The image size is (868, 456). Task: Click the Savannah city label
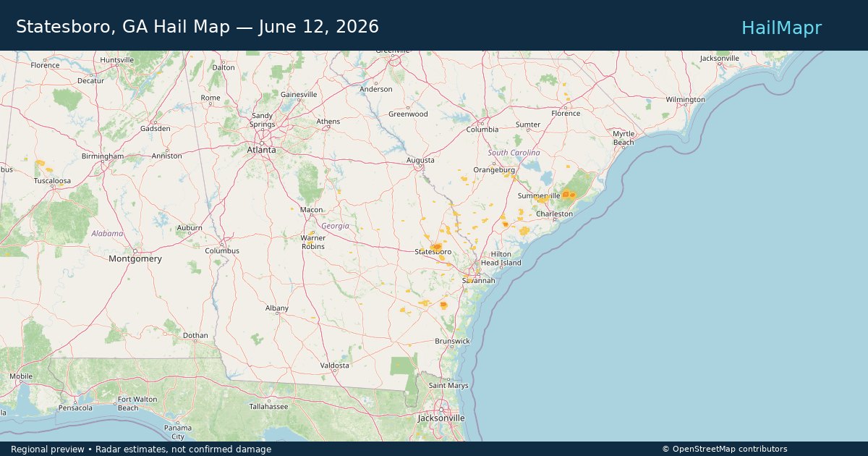pyautogui.click(x=480, y=280)
